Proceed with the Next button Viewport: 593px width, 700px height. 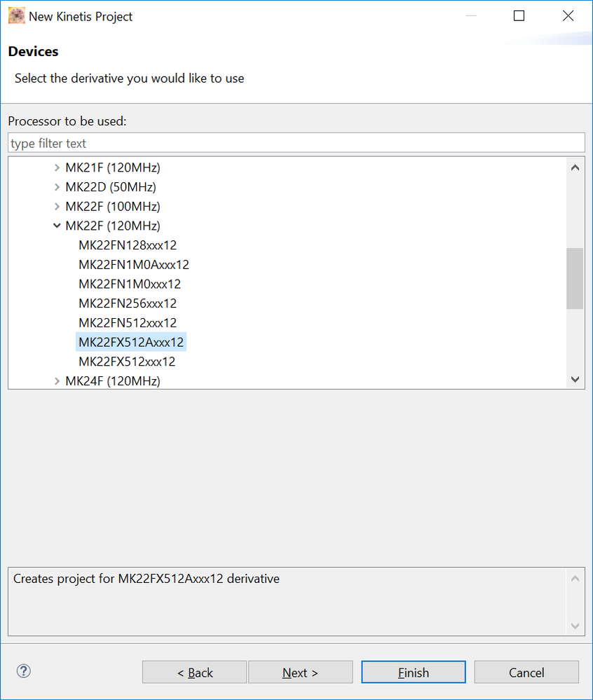point(301,672)
